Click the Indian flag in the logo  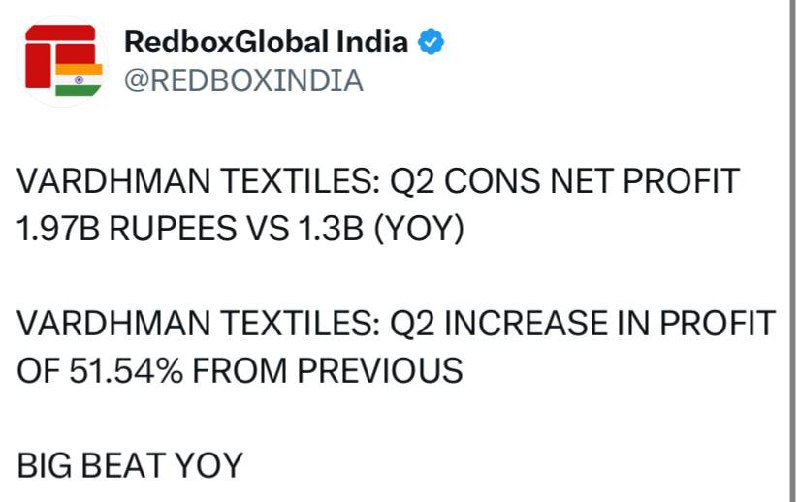click(79, 80)
